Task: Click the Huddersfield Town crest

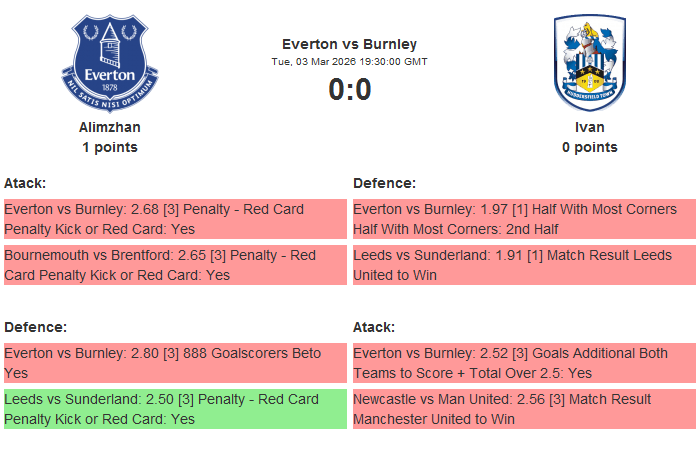Action: click(x=589, y=63)
